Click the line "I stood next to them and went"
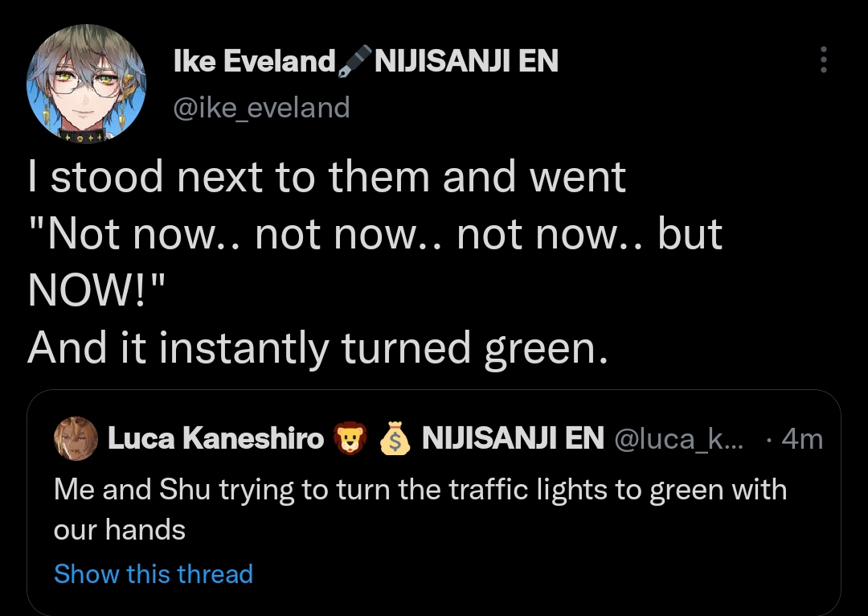Screen dimensions: 868x616 [326, 177]
